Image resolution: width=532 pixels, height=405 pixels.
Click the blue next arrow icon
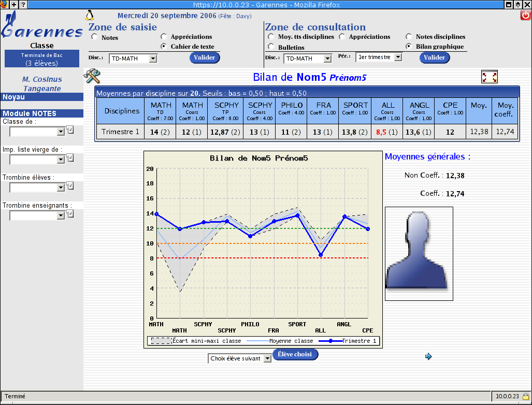click(x=428, y=356)
